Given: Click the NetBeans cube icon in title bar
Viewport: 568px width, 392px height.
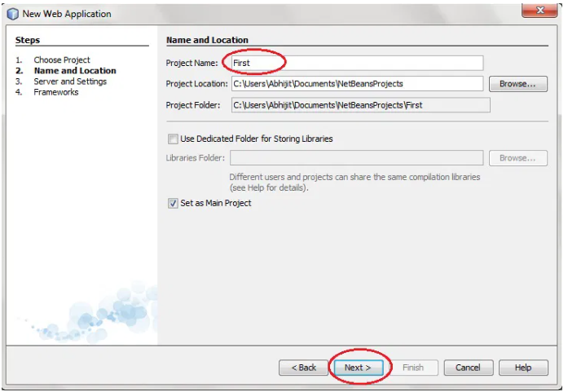Looking at the screenshot, I should [13, 14].
